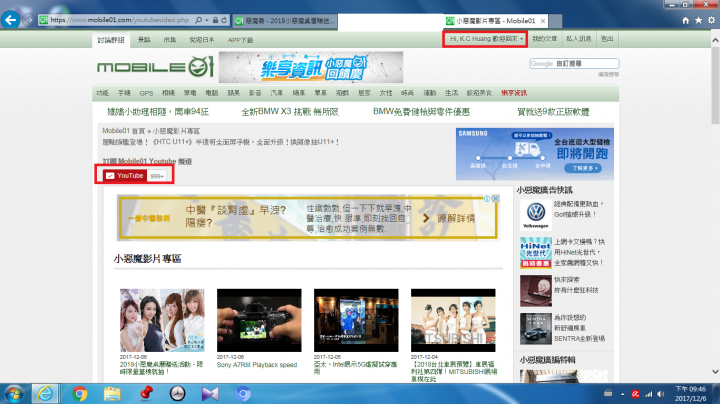
Task: Open File Explorer folder taskbar icon
Action: (x=112, y=394)
